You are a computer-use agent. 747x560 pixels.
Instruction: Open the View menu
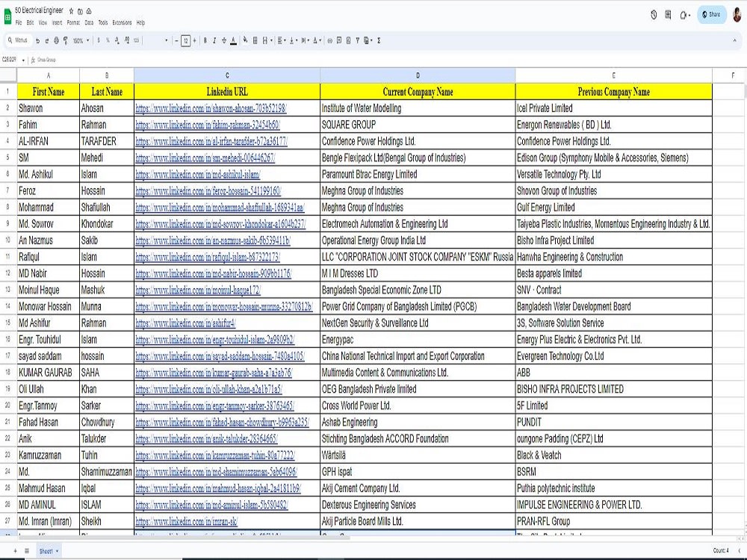(x=43, y=22)
